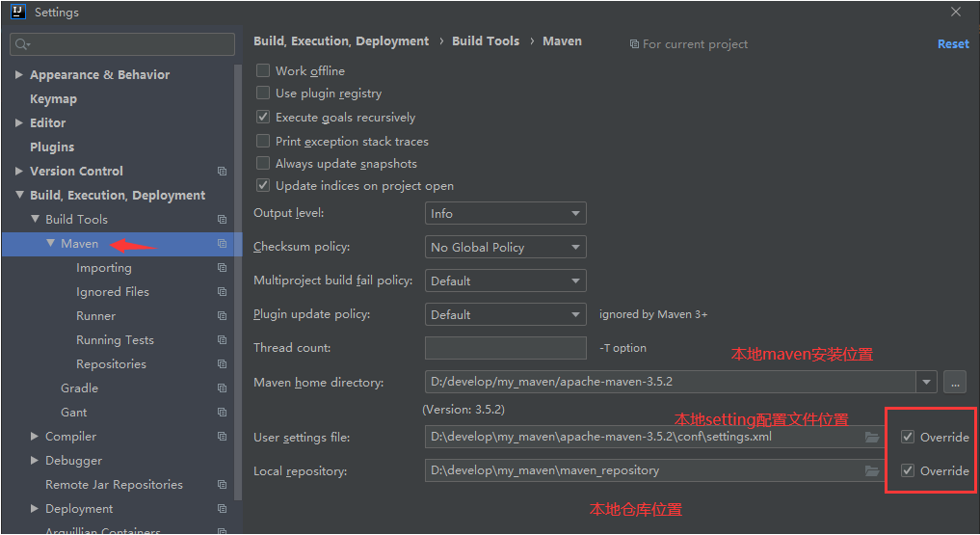Image resolution: width=980 pixels, height=535 pixels.
Task: Expand the Compiler node arrow
Action: [35, 437]
